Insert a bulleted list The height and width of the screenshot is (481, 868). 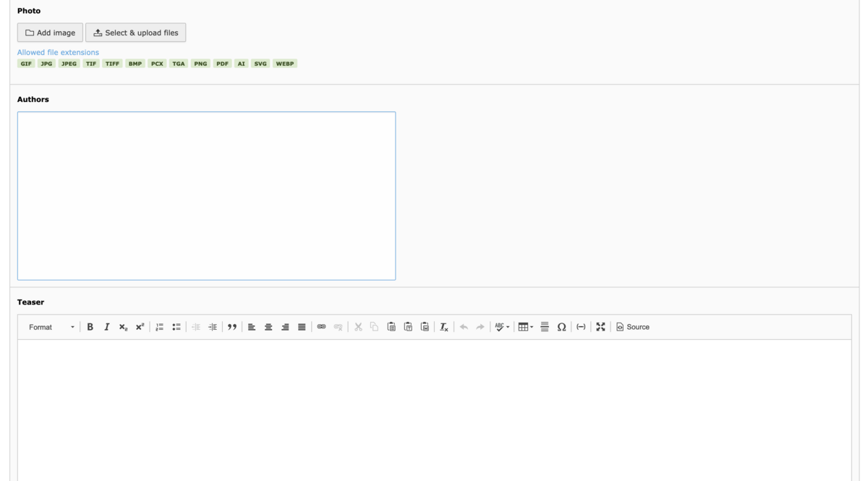point(176,327)
